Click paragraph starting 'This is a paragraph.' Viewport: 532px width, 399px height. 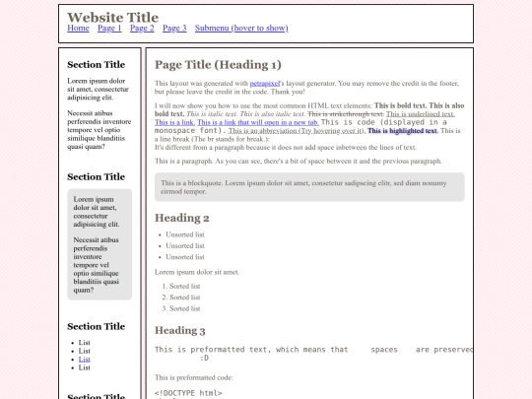pos(299,162)
